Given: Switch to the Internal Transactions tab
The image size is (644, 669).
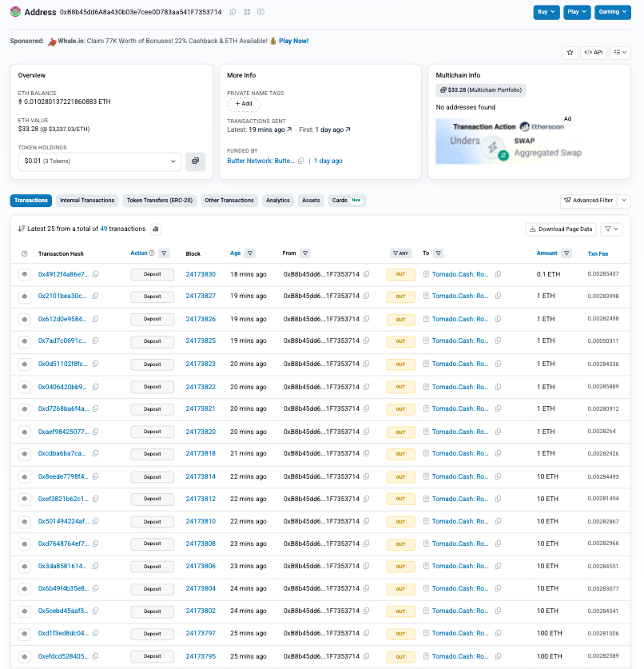Looking at the screenshot, I should coord(87,201).
